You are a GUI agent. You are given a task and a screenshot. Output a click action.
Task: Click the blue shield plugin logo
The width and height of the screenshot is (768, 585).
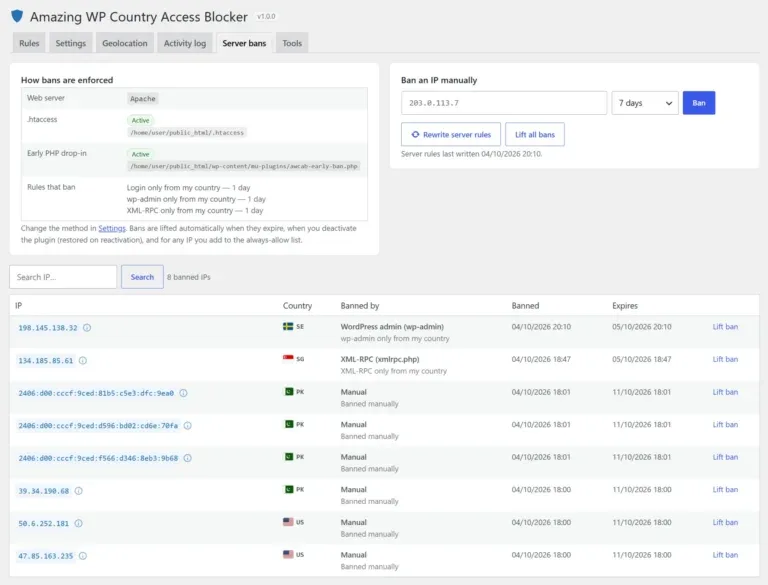(17, 16)
